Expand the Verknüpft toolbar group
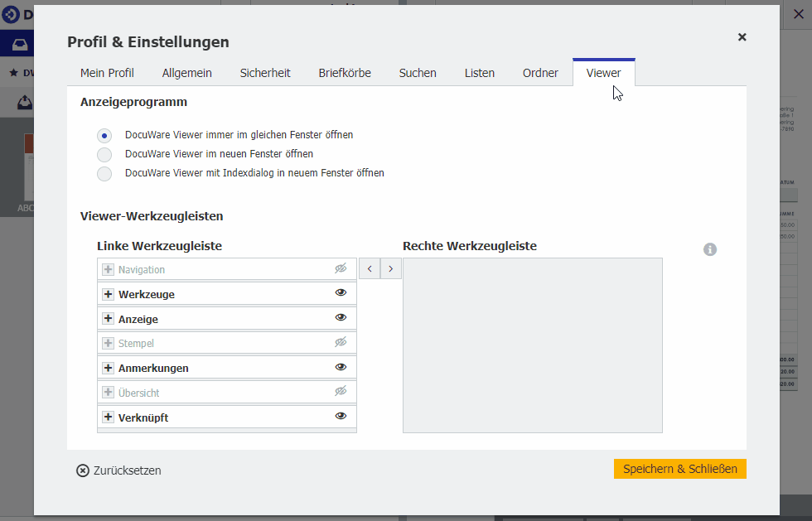The height and width of the screenshot is (521, 812). (x=108, y=417)
